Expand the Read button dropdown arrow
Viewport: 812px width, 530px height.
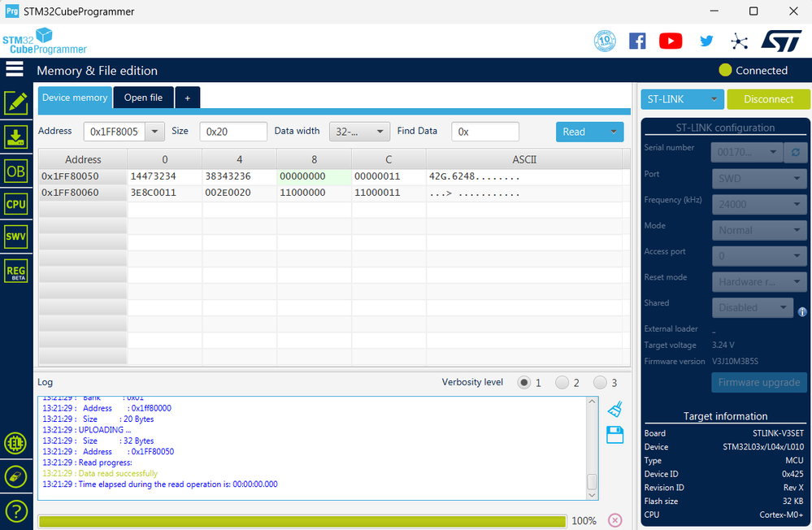(x=614, y=132)
